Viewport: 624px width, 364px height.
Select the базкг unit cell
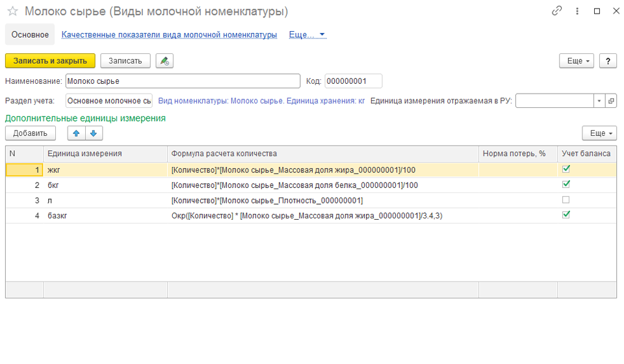pos(105,216)
